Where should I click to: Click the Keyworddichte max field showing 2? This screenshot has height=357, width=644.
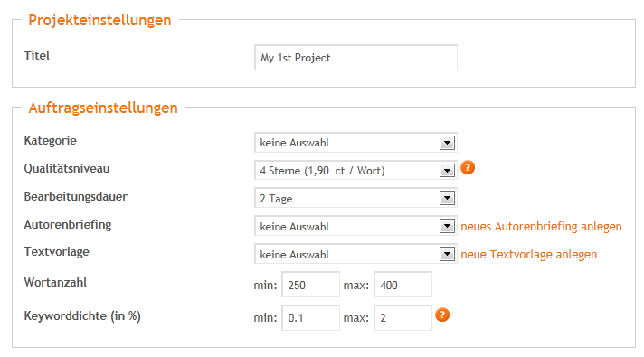click(x=402, y=317)
